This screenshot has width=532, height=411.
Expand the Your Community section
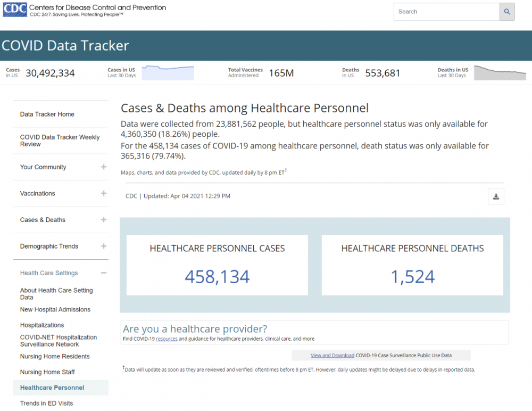tap(104, 167)
